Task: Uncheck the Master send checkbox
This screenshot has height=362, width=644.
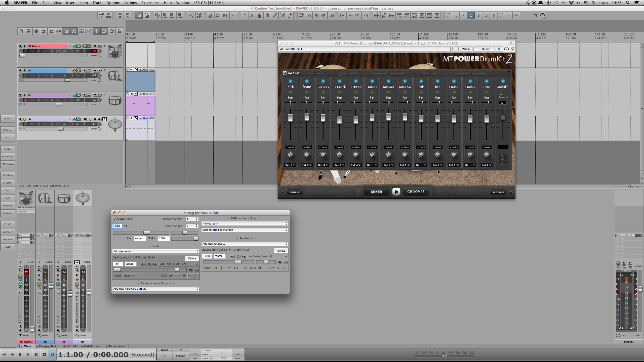Action: pyautogui.click(x=115, y=219)
